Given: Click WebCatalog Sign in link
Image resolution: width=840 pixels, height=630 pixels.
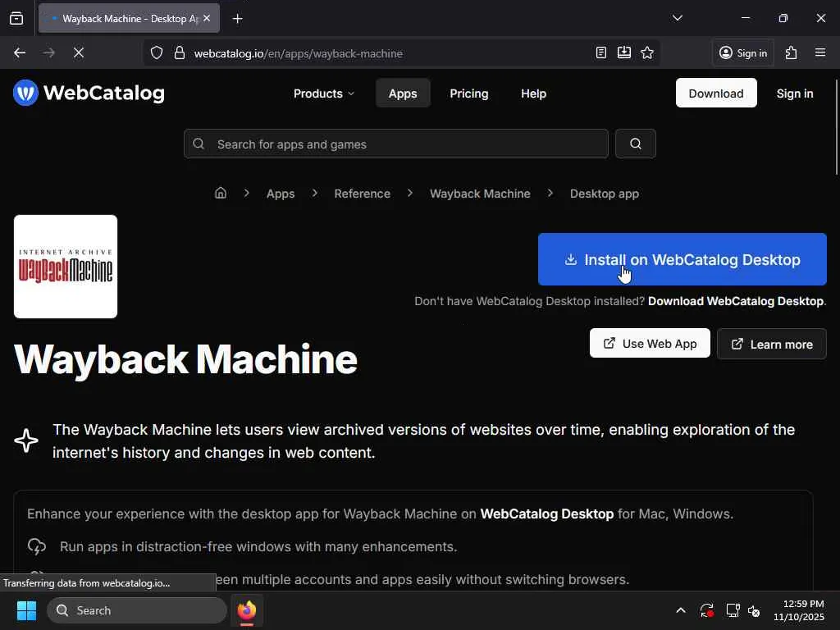Looking at the screenshot, I should [794, 94].
